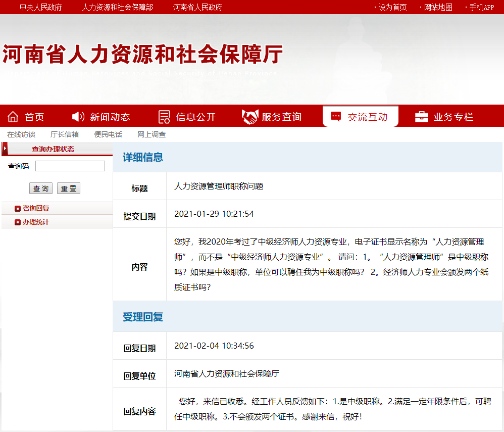Click the red bullet icon beside 咨询回复

[18, 208]
